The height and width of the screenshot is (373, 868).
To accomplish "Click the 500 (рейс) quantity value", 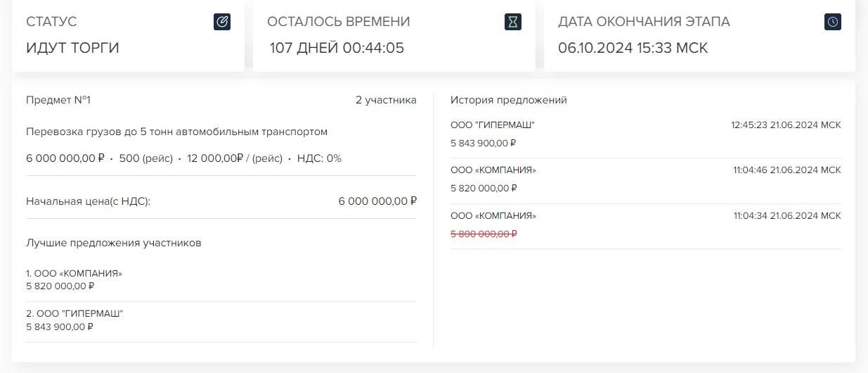I will (145, 158).
